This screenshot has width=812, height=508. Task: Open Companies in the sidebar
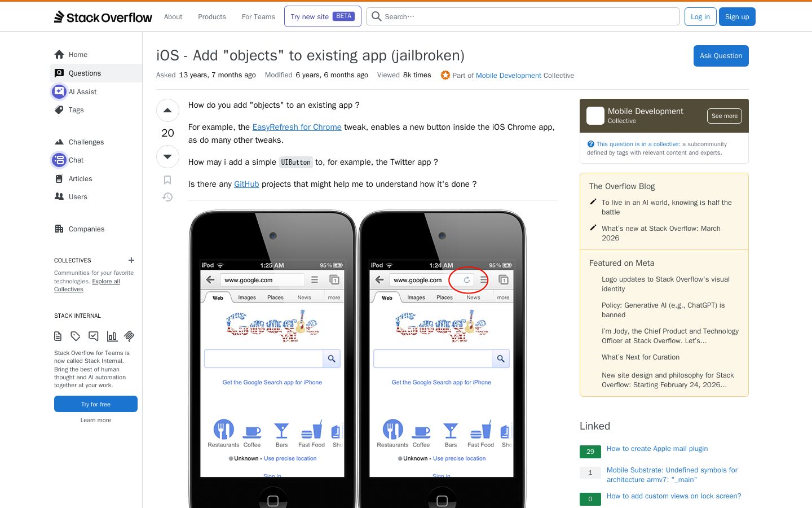pos(96,229)
